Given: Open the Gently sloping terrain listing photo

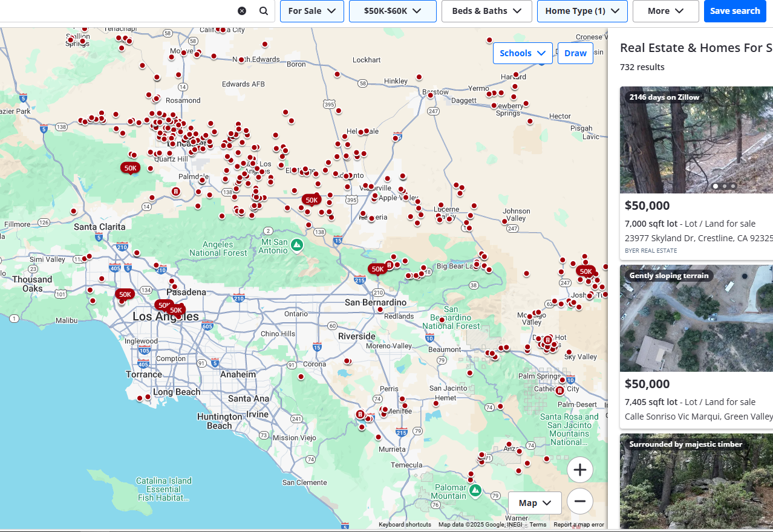Looking at the screenshot, I should click(x=696, y=319).
